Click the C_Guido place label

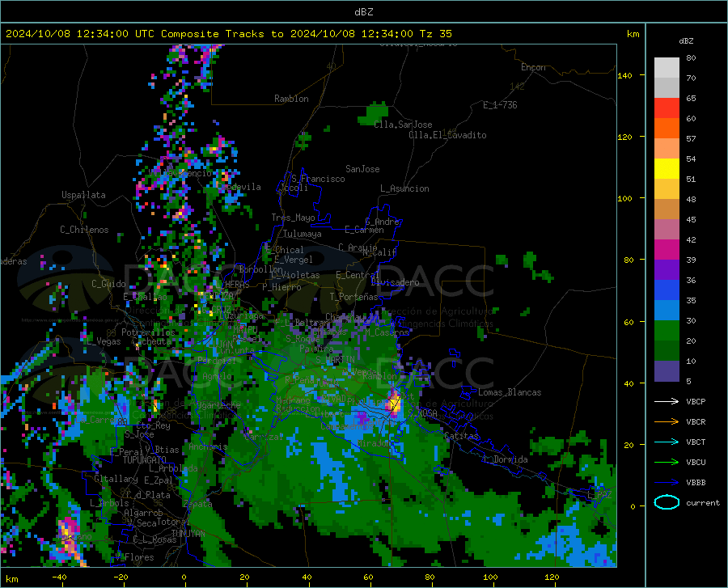108,284
